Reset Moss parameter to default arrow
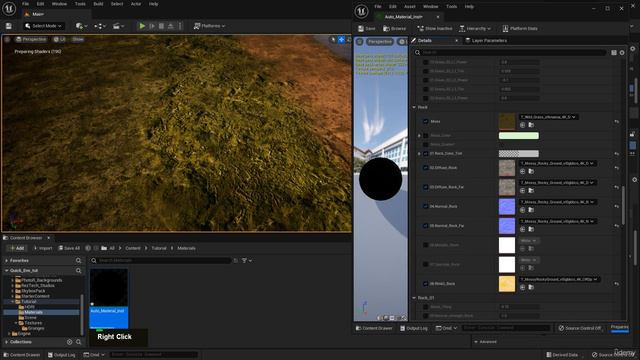 click(616, 121)
